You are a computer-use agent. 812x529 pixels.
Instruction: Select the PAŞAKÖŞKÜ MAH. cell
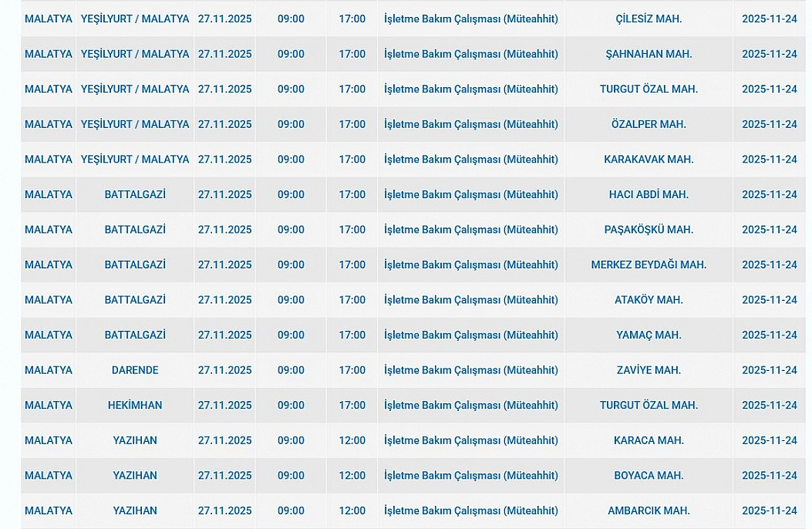coord(649,230)
